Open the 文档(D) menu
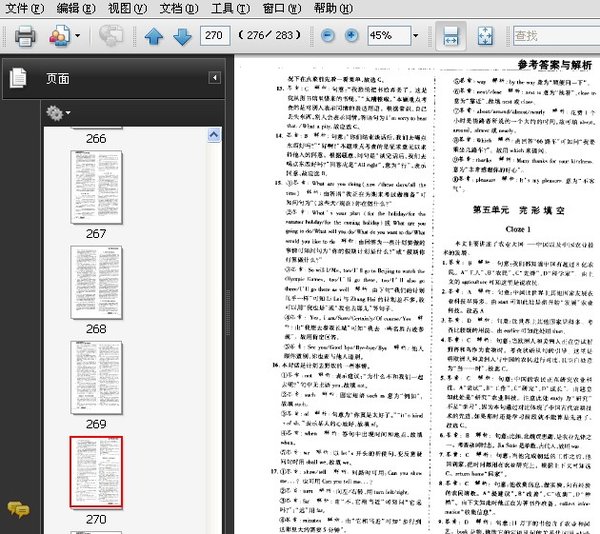Image resolution: width=600 pixels, height=534 pixels. pyautogui.click(x=179, y=8)
